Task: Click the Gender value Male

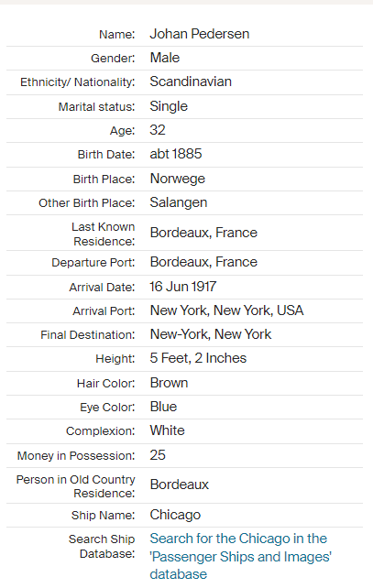Action: click(x=165, y=58)
